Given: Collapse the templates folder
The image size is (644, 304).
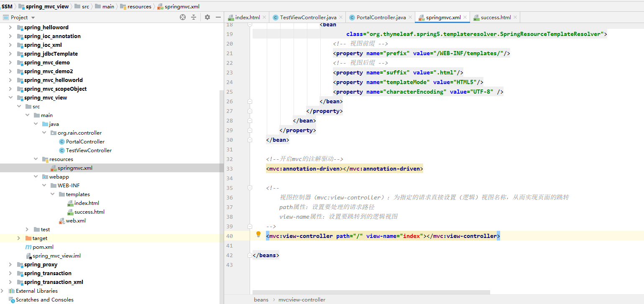Looking at the screenshot, I should coord(52,194).
